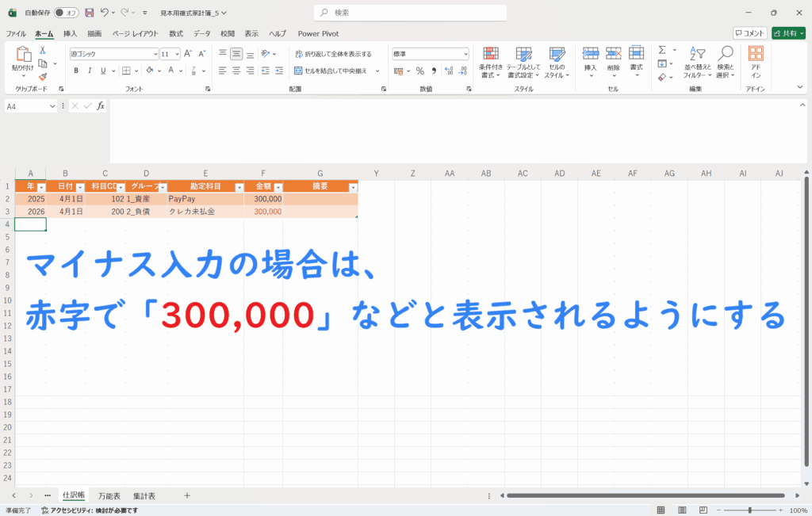812x516 pixels.
Task: Click the 共有 share button
Action: tap(787, 33)
